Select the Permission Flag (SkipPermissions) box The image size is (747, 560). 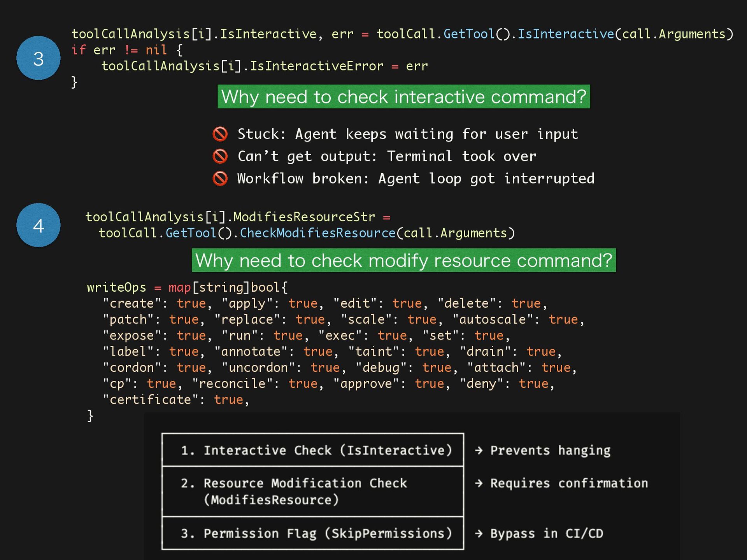pos(313,533)
